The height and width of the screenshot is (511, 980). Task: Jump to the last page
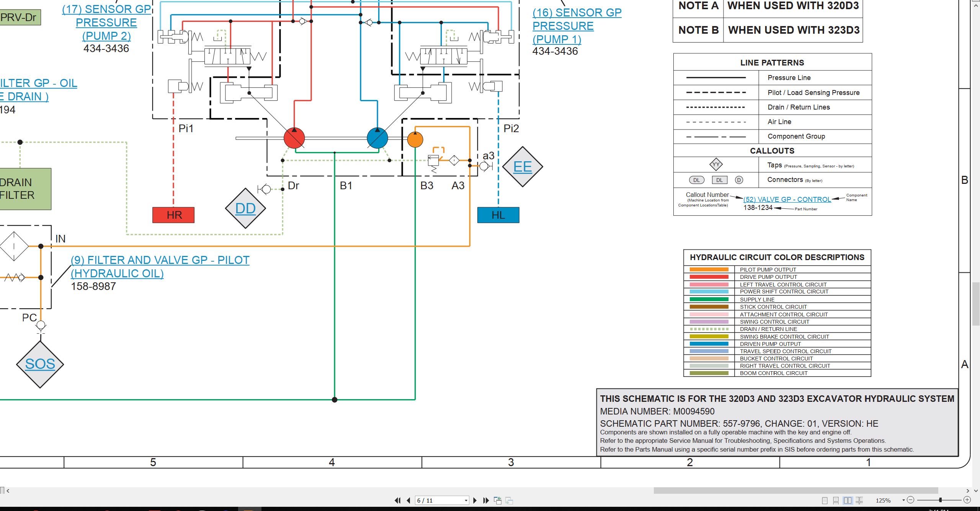click(x=486, y=500)
